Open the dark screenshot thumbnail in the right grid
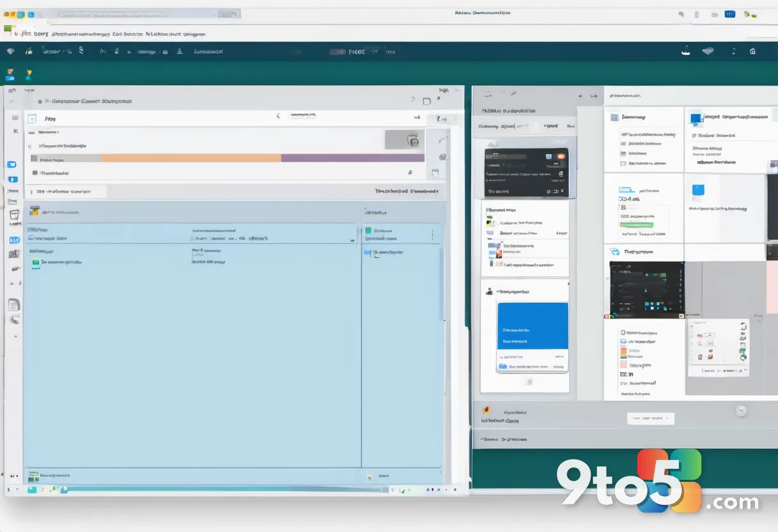Viewport: 778px width, 532px height. pyautogui.click(x=646, y=288)
